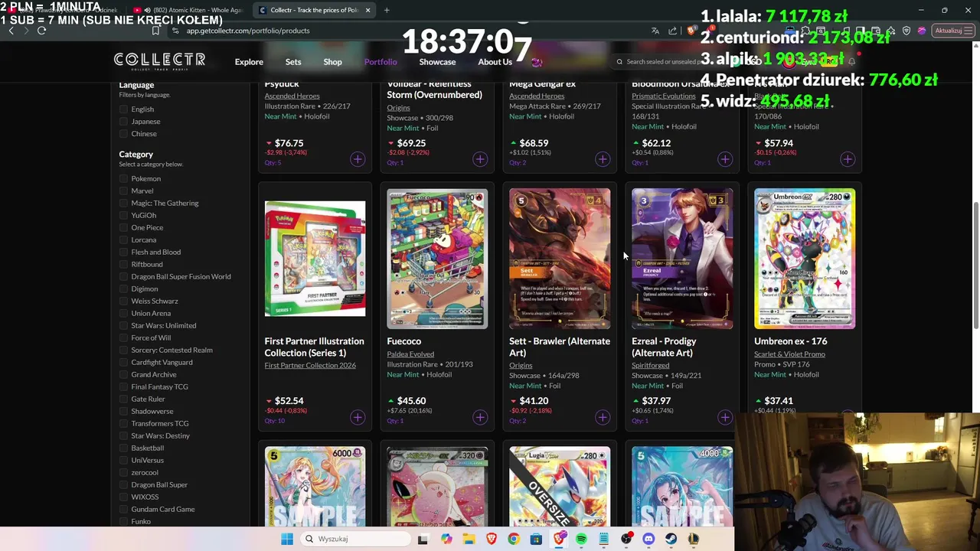Open Origins set link under Sett card
The image size is (980, 551).
coord(521,366)
